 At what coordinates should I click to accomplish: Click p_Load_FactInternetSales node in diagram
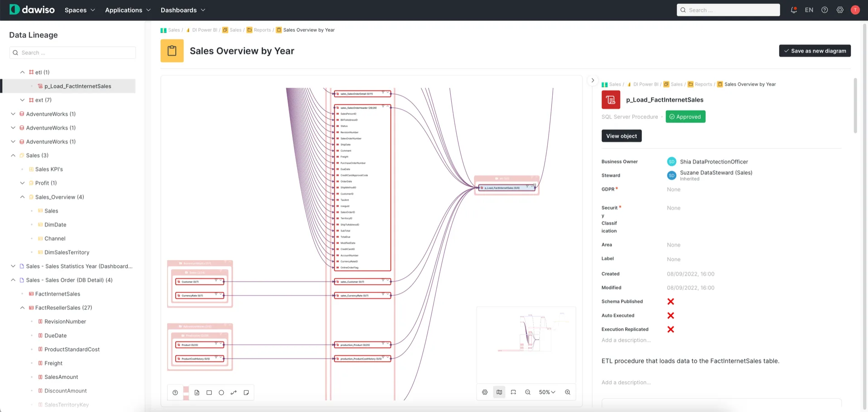pos(507,188)
